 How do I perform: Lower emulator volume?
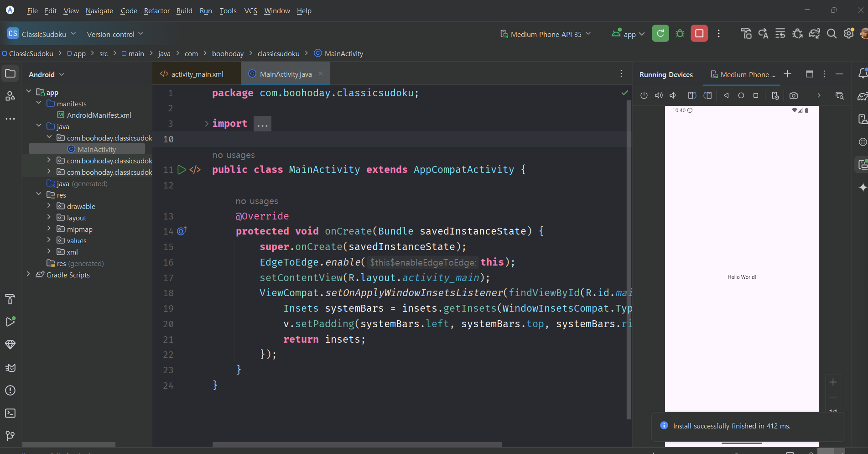pyautogui.click(x=673, y=95)
